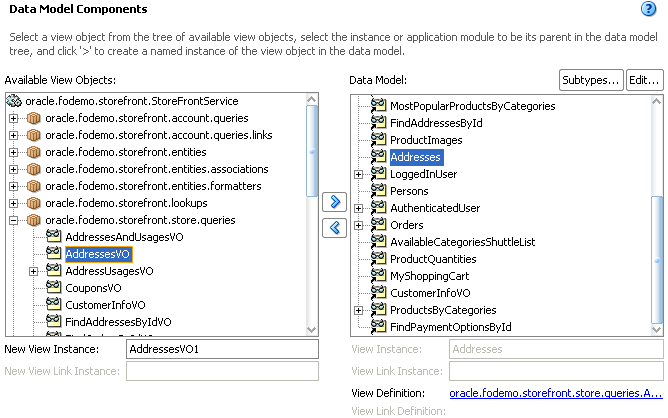
Task: Select AddressesAndUsagesVO row
Action: 124,237
